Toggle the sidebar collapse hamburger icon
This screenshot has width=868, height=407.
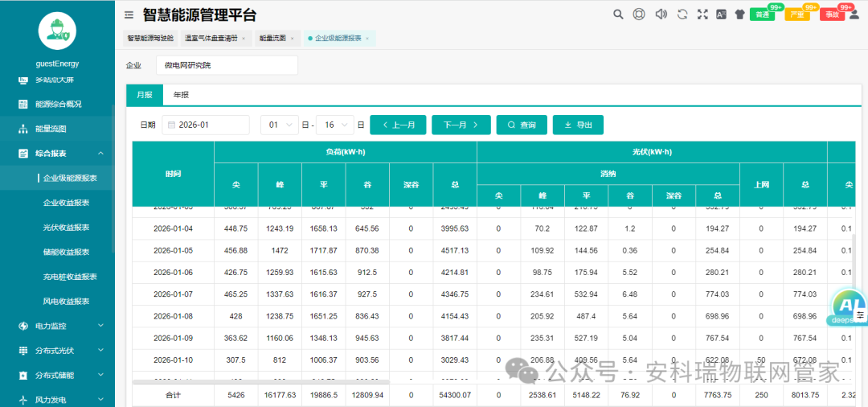point(129,15)
